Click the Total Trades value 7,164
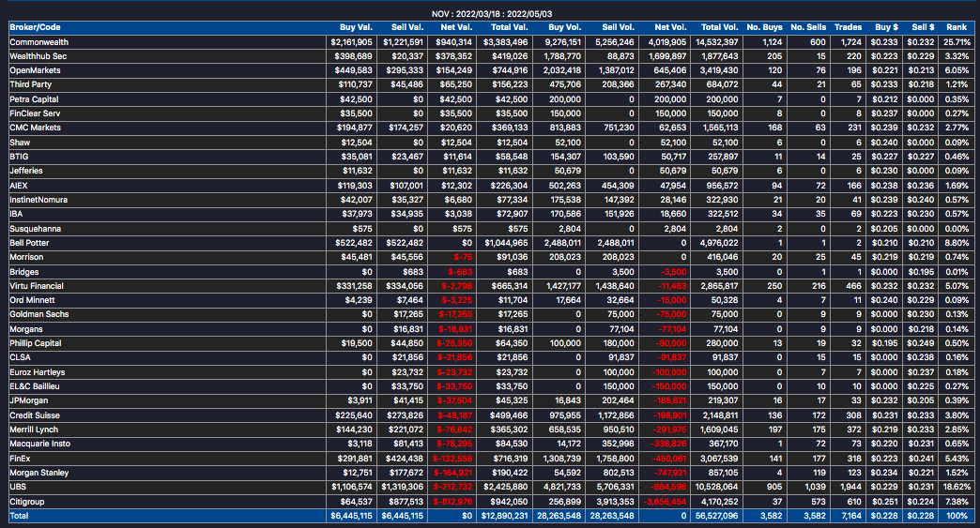 point(851,516)
